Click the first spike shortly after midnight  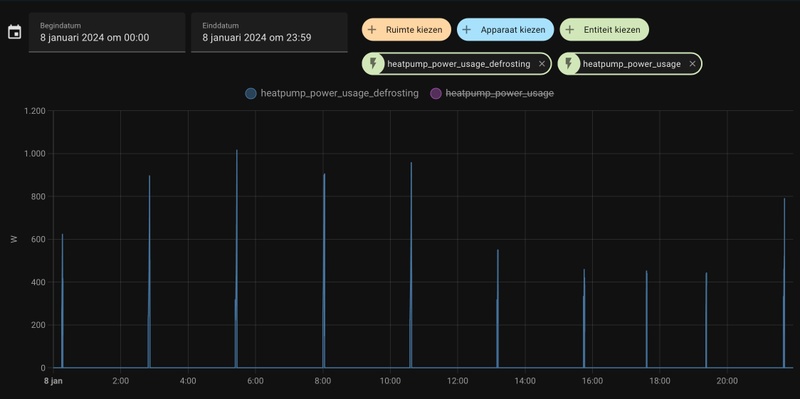pos(62,301)
